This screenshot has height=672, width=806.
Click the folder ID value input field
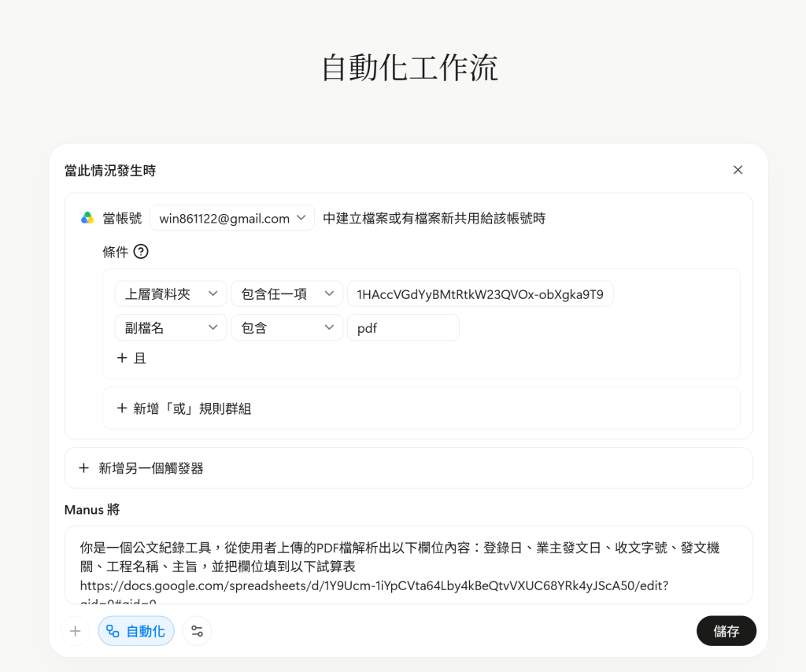pos(480,294)
